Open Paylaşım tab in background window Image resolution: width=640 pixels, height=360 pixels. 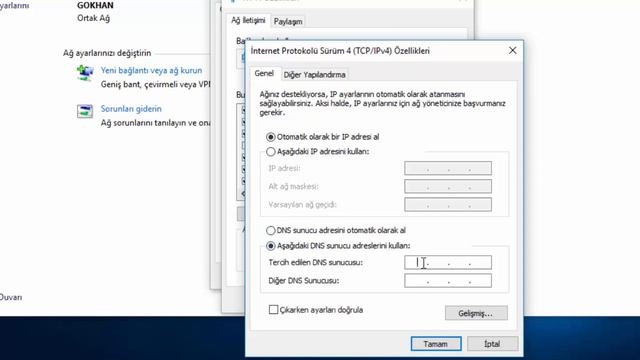[288, 22]
